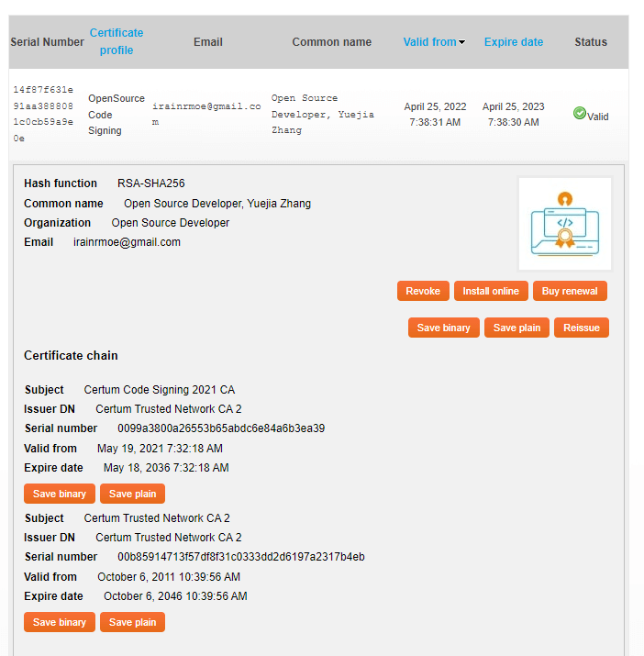Sort by Certificate profile column header
Image resolution: width=644 pixels, height=656 pixels.
click(117, 41)
